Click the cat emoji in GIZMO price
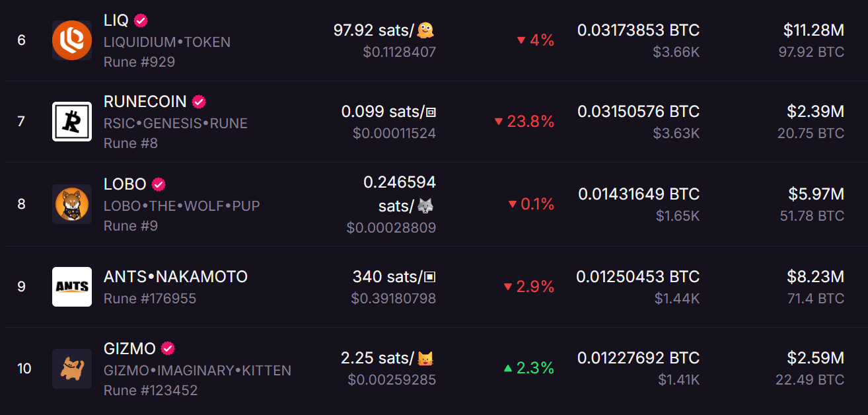 (x=426, y=359)
